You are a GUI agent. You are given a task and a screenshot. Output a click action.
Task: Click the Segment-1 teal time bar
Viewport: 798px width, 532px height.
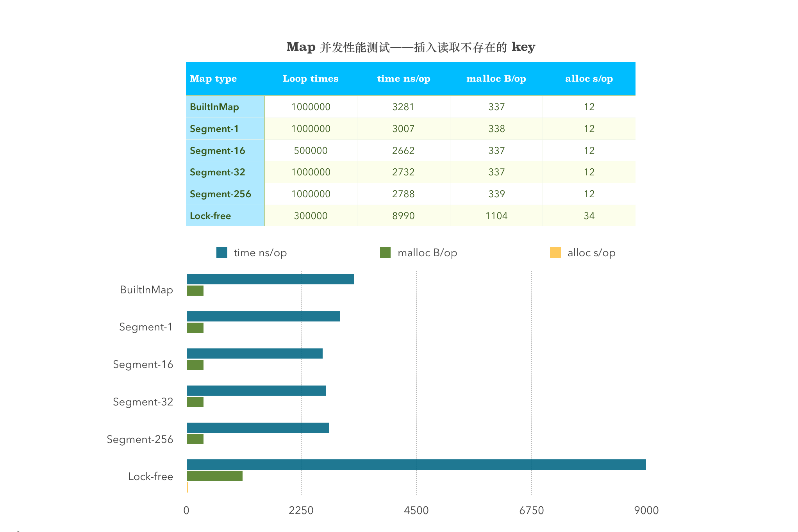pyautogui.click(x=263, y=316)
